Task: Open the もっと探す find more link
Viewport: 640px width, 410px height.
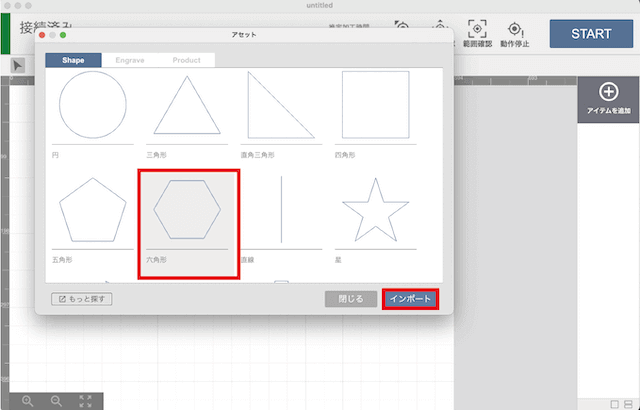Action: [84, 298]
